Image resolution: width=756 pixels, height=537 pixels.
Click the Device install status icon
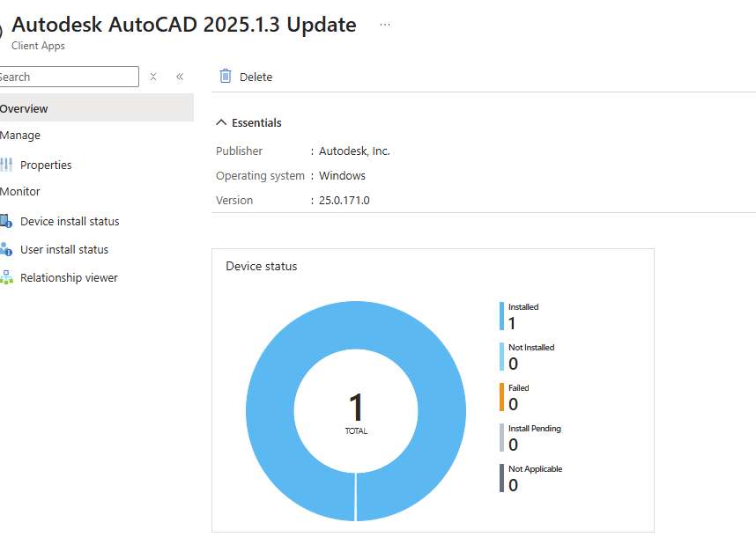(6, 221)
